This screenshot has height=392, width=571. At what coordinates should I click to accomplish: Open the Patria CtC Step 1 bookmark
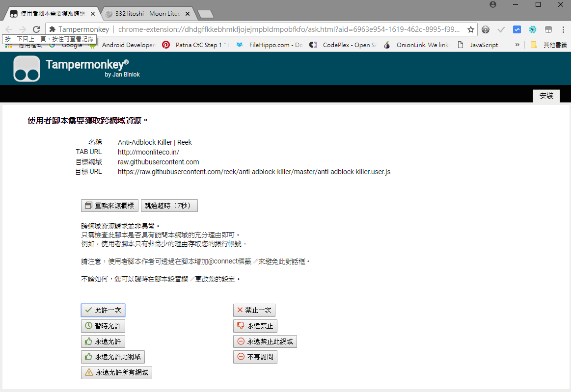pos(195,45)
